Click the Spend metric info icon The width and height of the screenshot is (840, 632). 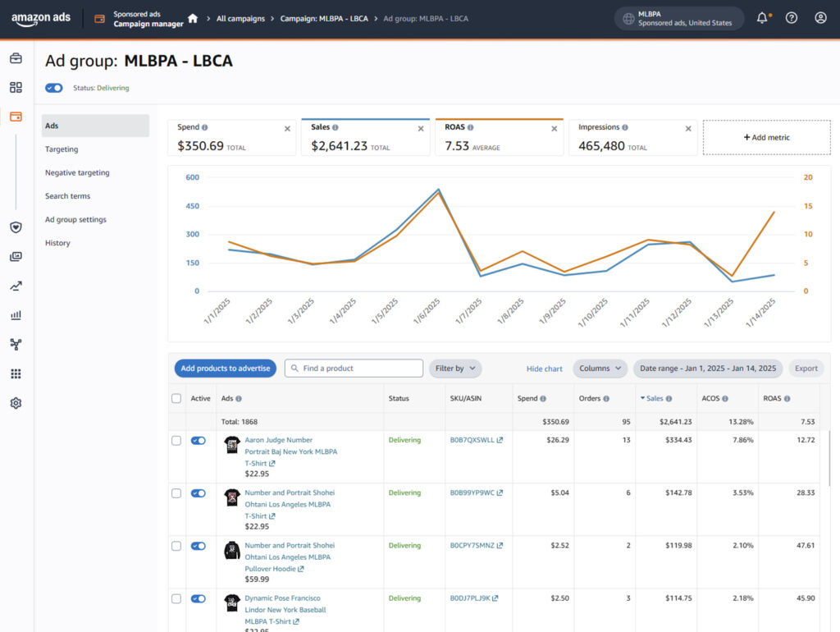[x=204, y=127]
